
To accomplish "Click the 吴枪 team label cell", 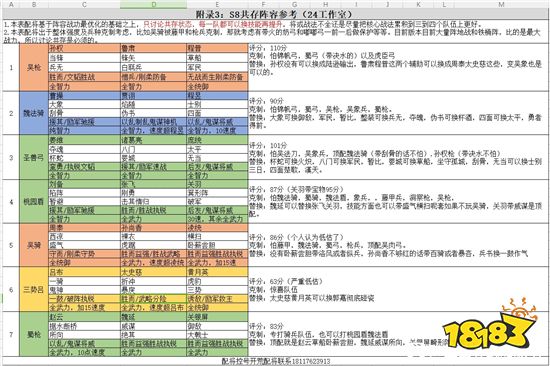I will pos(34,67).
